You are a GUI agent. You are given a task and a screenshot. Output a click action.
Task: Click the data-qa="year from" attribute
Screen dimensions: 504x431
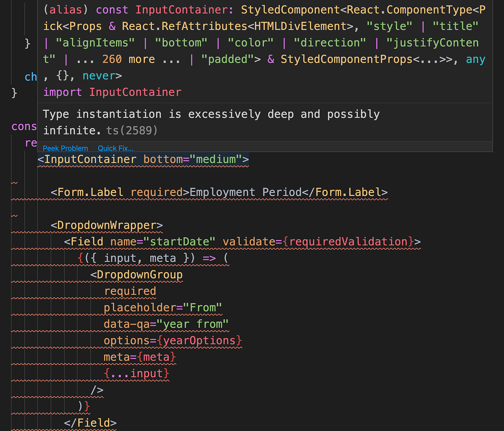tap(166, 323)
